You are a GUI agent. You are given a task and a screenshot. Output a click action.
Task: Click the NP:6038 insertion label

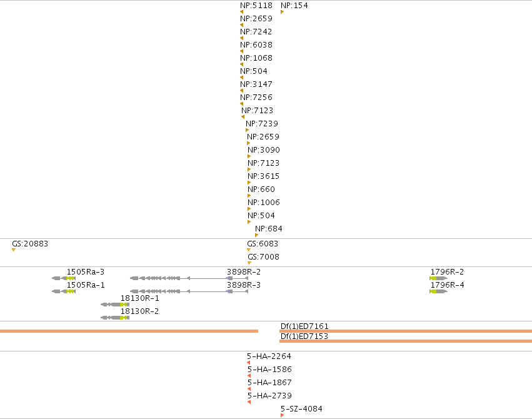pos(256,45)
